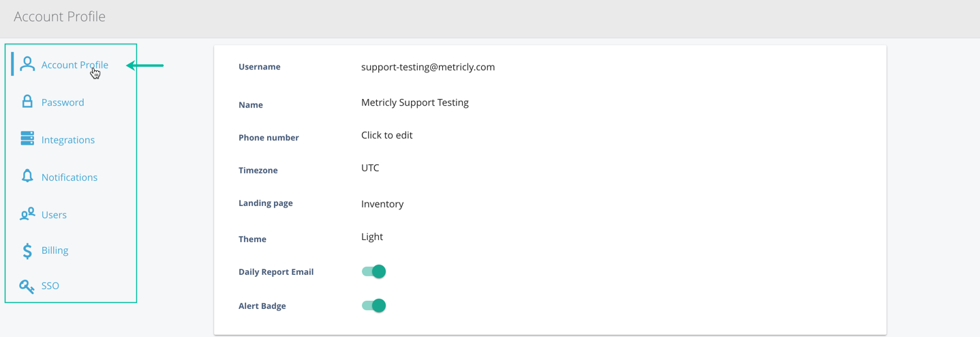Click the Notifications bell icon
Screen dimensions: 980x337
[x=27, y=176]
